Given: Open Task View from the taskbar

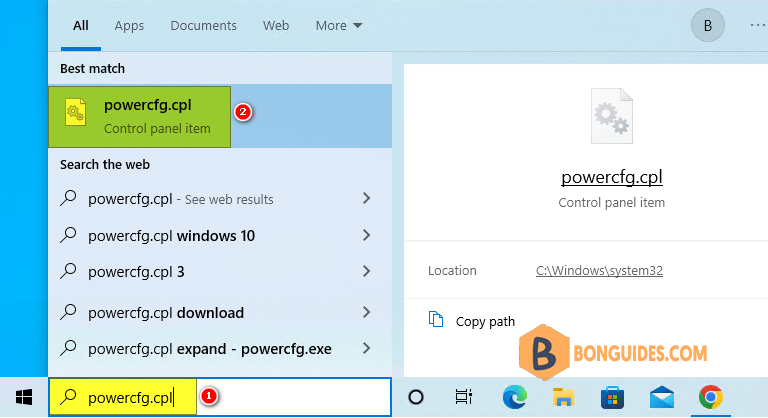Looking at the screenshot, I should tap(463, 397).
